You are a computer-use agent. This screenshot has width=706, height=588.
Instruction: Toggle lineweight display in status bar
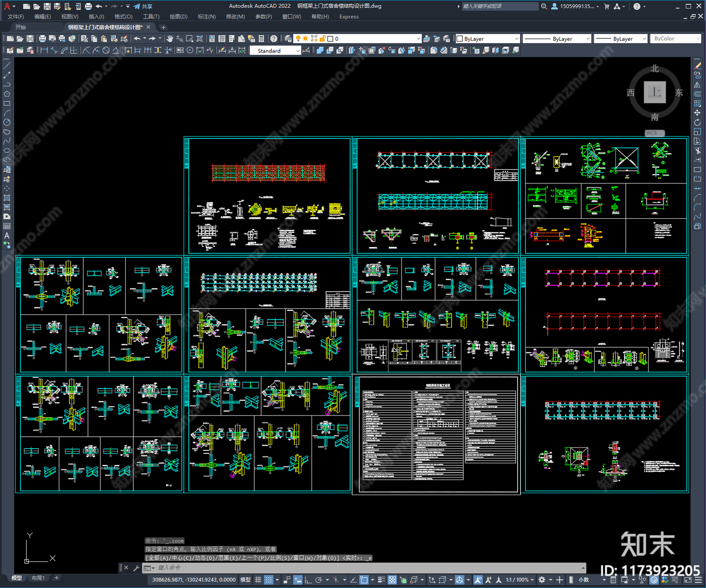coord(381,580)
